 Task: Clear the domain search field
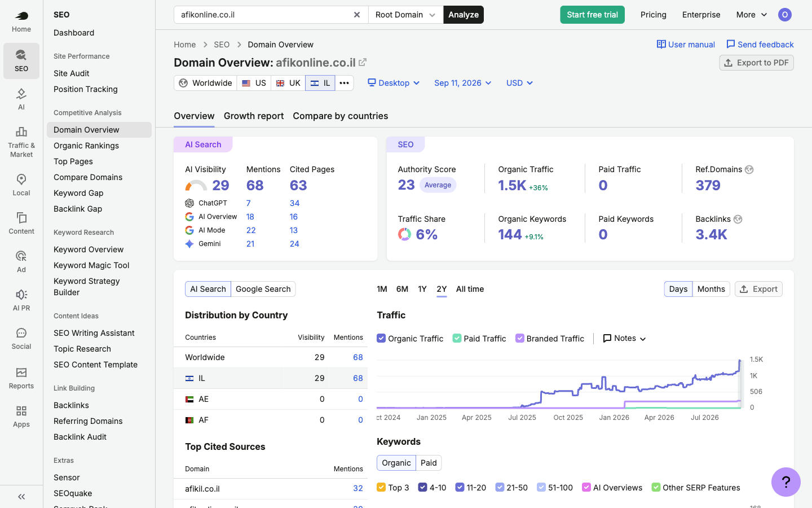click(x=357, y=15)
